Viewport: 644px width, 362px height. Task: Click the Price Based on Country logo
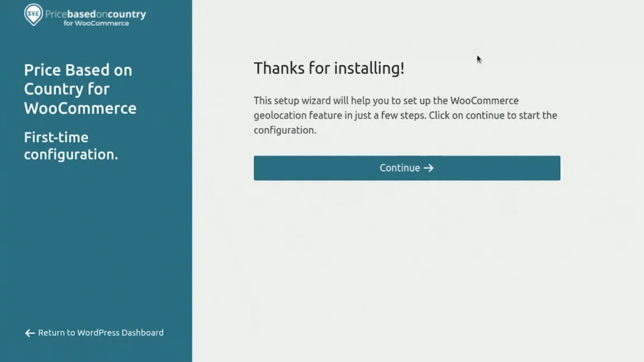pyautogui.click(x=85, y=15)
